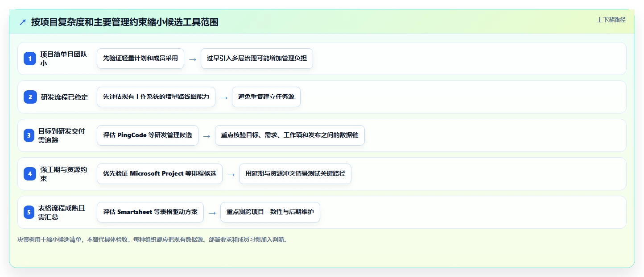Click the 评估 PingCode 等研发管理候选 chip
This screenshot has width=644, height=277.
click(x=148, y=135)
